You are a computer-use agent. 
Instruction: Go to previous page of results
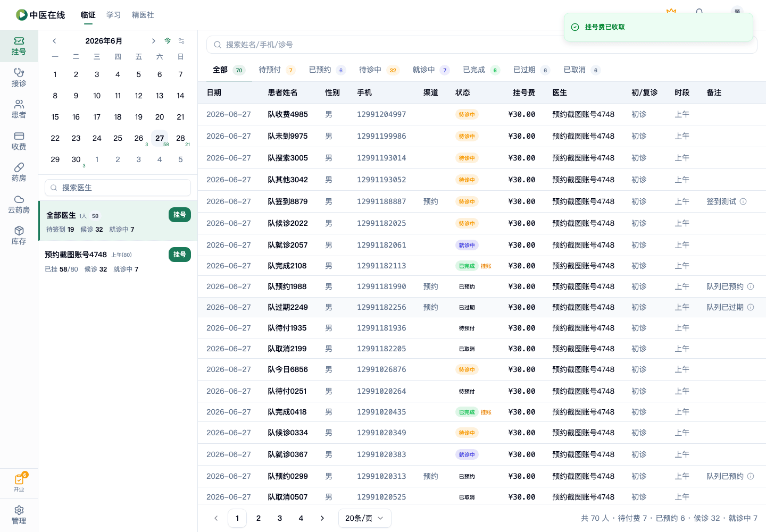point(216,518)
